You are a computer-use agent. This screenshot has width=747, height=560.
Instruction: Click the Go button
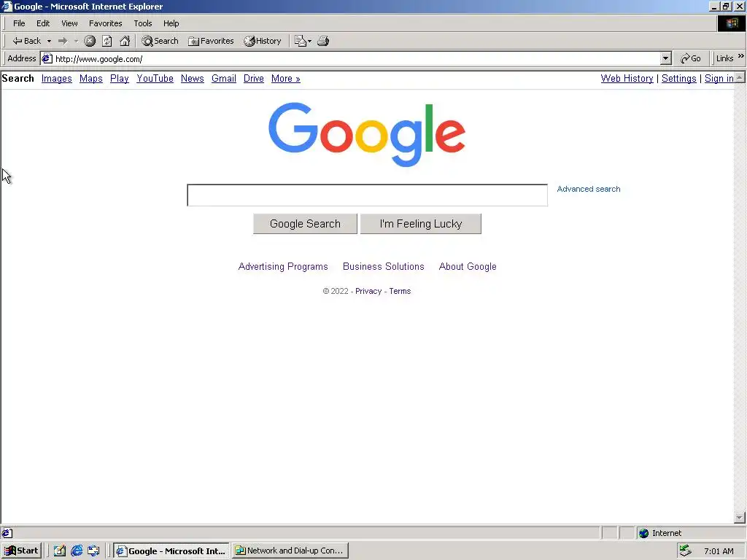[691, 58]
